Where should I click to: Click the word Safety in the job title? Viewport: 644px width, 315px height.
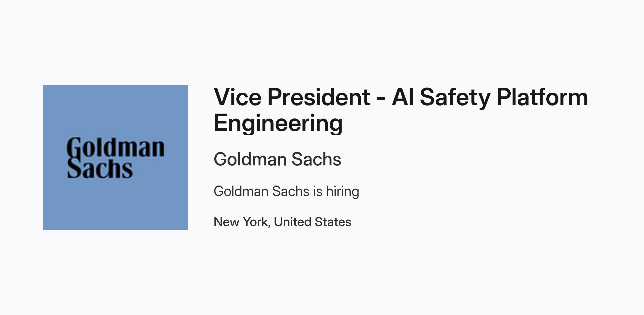[x=455, y=98]
